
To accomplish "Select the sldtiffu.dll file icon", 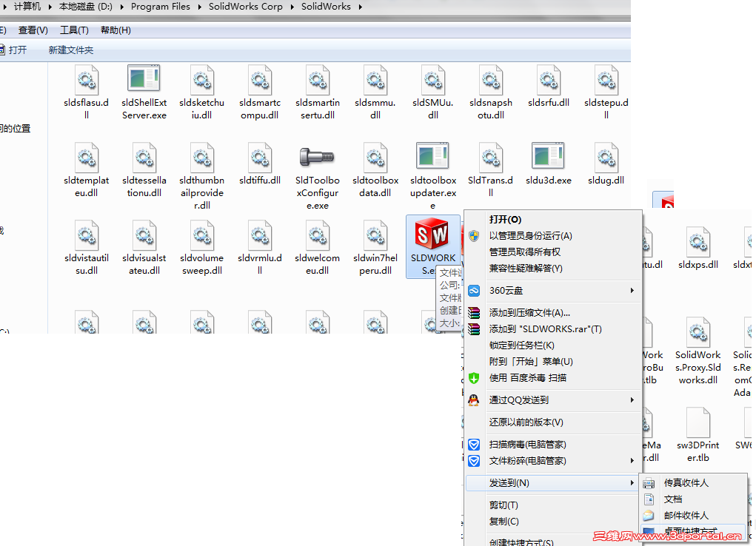I will 259,158.
